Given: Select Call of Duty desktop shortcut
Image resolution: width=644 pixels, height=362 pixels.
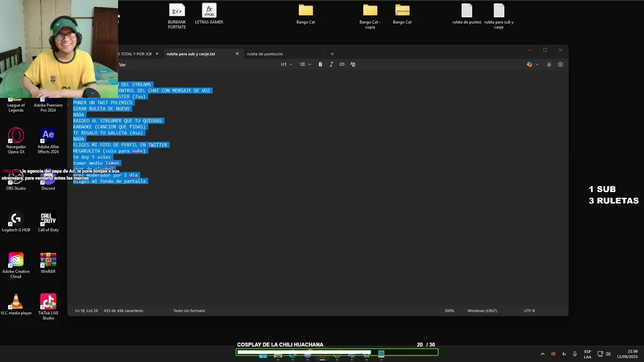Looking at the screenshot, I should pos(48,222).
